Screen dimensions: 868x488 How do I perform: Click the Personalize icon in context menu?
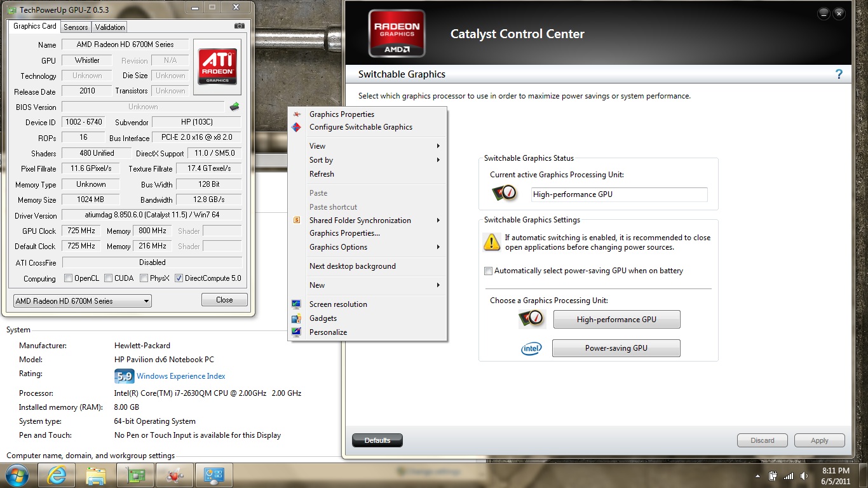(296, 332)
